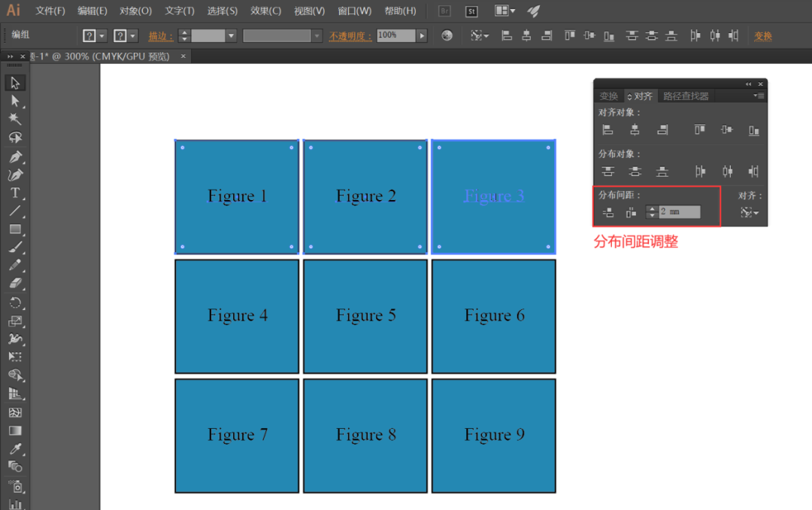
Task: Choose the Lasso tool
Action: [15, 138]
